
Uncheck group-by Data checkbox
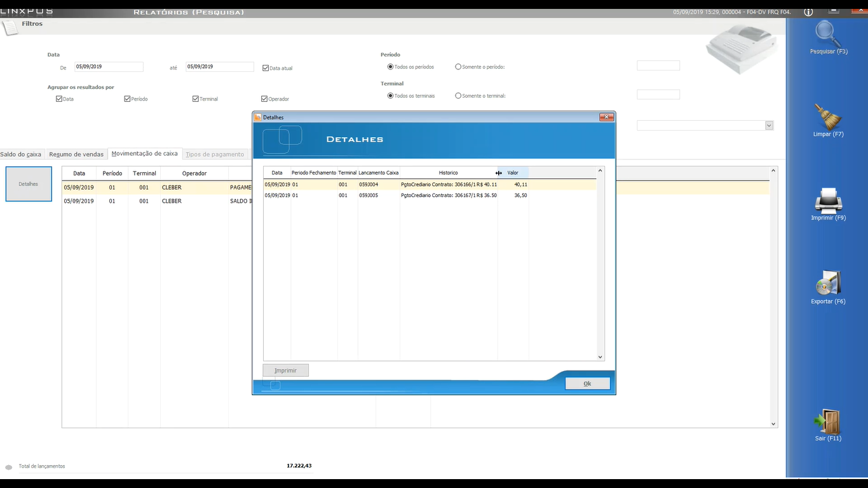(x=59, y=98)
